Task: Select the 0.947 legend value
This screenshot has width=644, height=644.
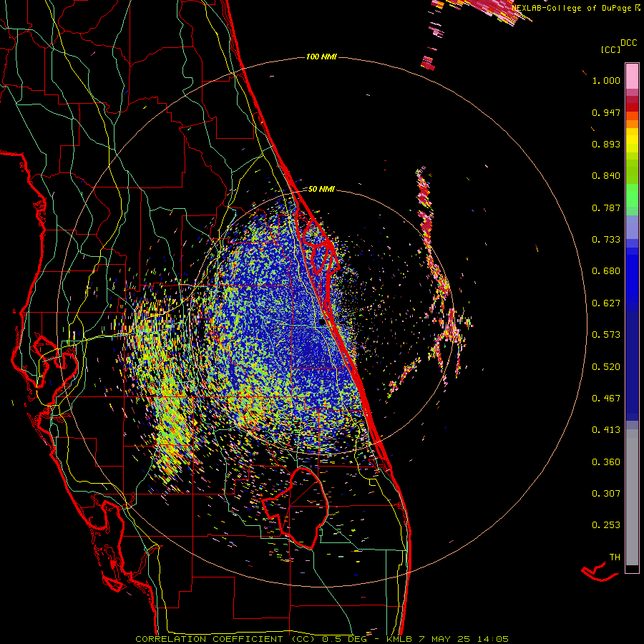Action: tap(606, 112)
